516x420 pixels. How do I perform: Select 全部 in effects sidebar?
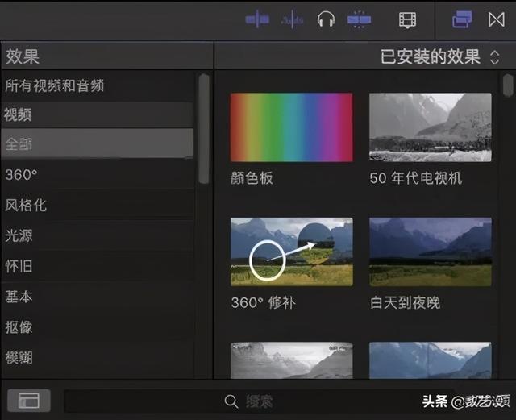[98, 143]
